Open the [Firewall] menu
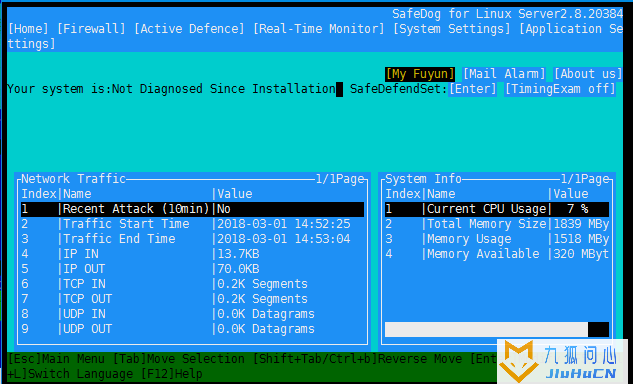The image size is (633, 384). click(x=91, y=29)
